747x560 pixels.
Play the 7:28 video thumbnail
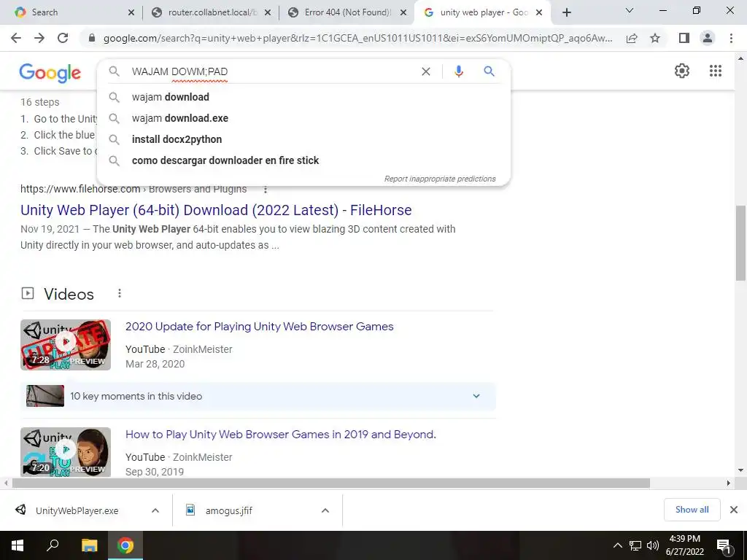[x=66, y=345]
